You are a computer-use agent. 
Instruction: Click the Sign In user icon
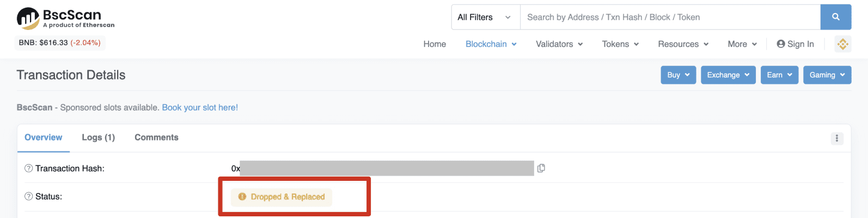pyautogui.click(x=781, y=44)
